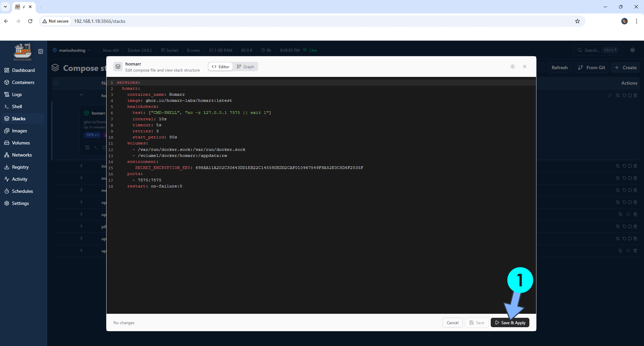This screenshot has width=644, height=346.
Task: Click the Networks sidebar icon
Action: click(7, 155)
